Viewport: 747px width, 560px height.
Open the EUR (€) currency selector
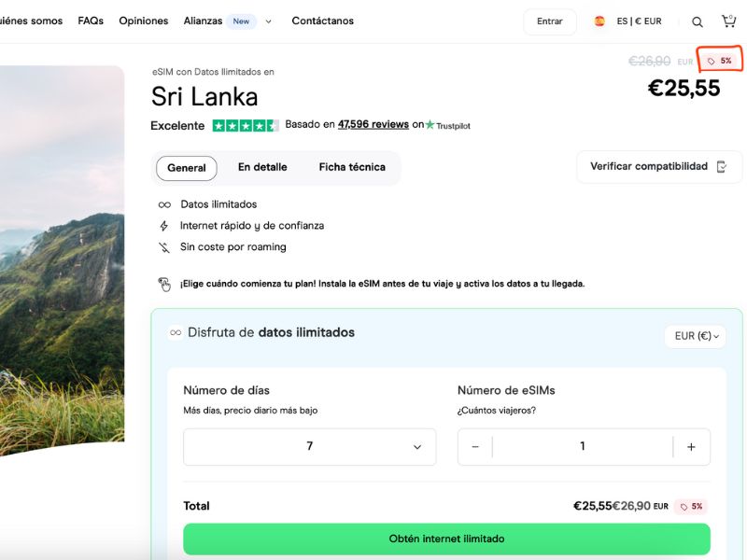[x=695, y=336]
